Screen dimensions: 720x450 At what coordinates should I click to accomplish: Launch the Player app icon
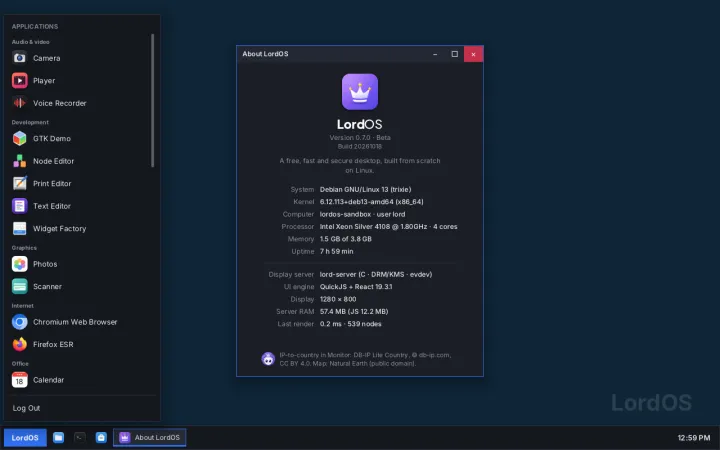coord(19,81)
